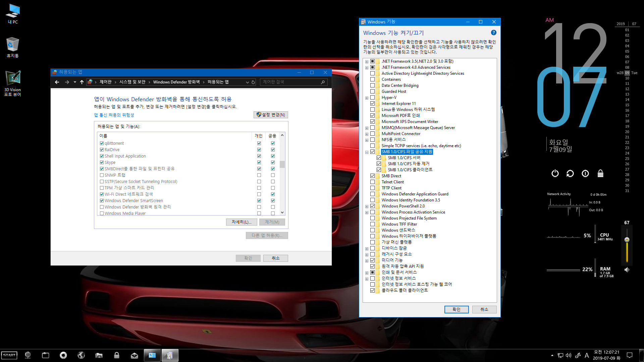The height and width of the screenshot is (362, 644).
Task: Click the restart icon in the desktop widget
Action: coord(570,173)
